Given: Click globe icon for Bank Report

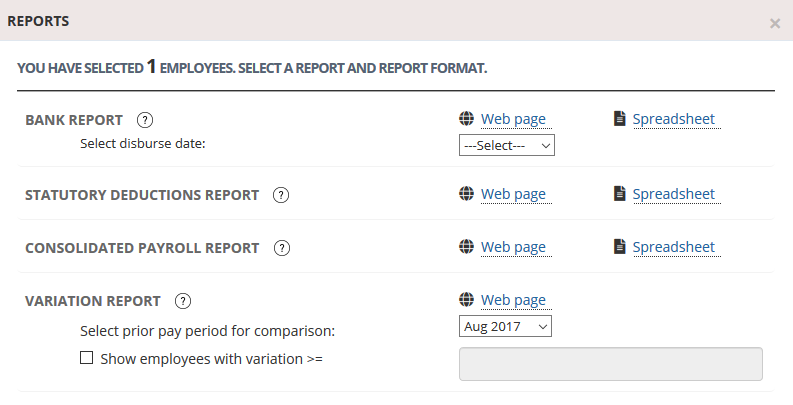Looking at the screenshot, I should (x=466, y=119).
